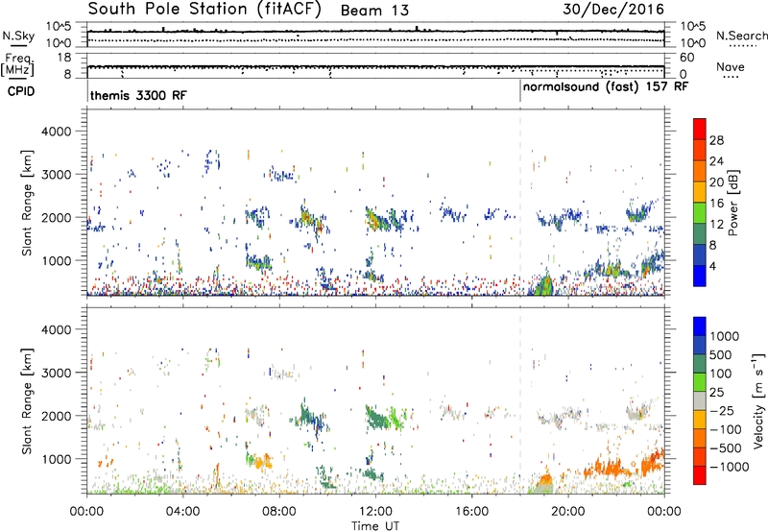Select the 'themis 3300 RF' CPID text
The image size is (768, 532).
coord(138,95)
